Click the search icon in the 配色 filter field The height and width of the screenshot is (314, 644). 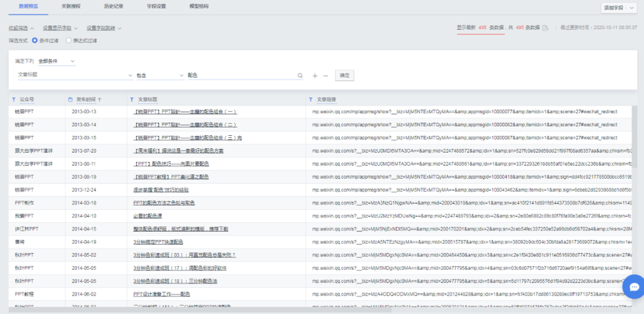[300, 76]
